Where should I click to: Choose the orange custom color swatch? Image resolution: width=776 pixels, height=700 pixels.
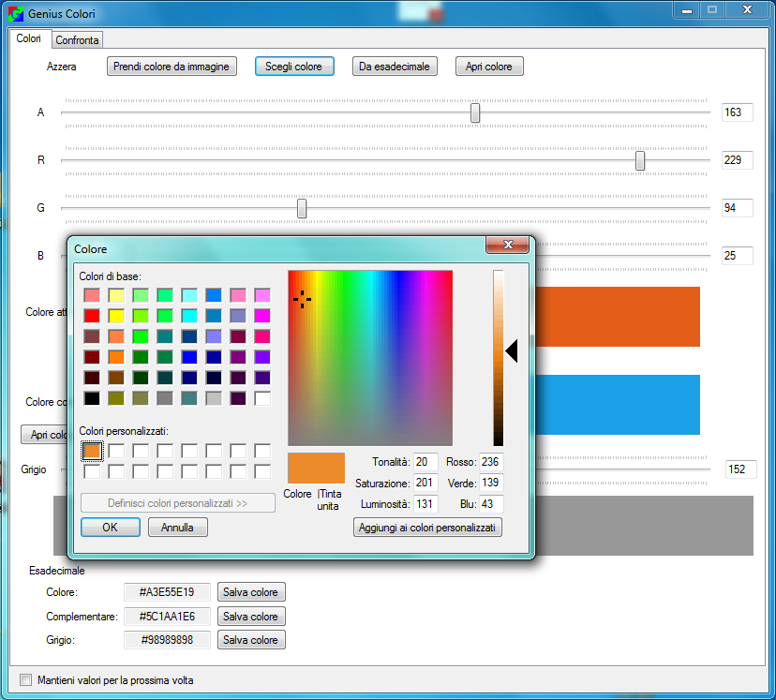tap(92, 452)
